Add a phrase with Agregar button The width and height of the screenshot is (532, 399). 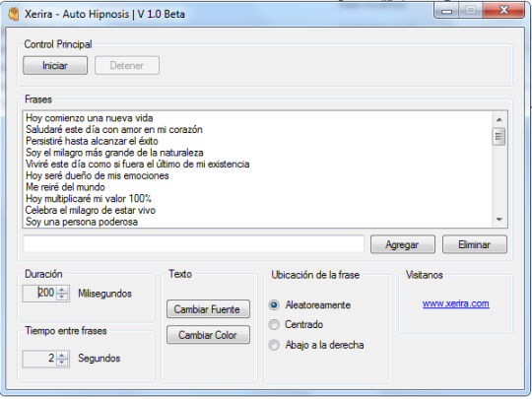pos(402,244)
